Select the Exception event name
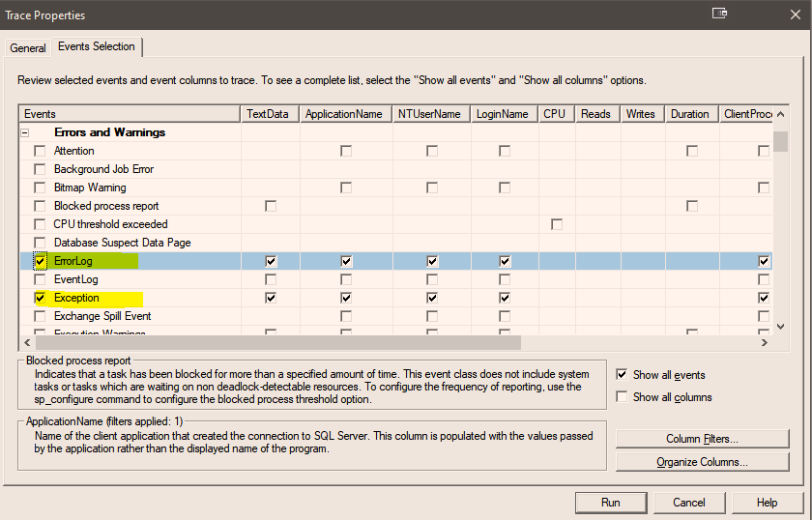The image size is (812, 520). [76, 298]
